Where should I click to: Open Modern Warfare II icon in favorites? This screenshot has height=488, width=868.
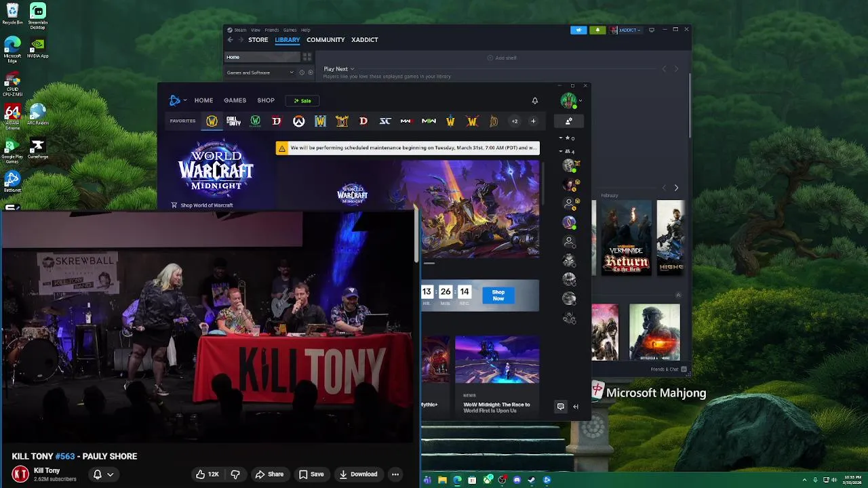[429, 121]
